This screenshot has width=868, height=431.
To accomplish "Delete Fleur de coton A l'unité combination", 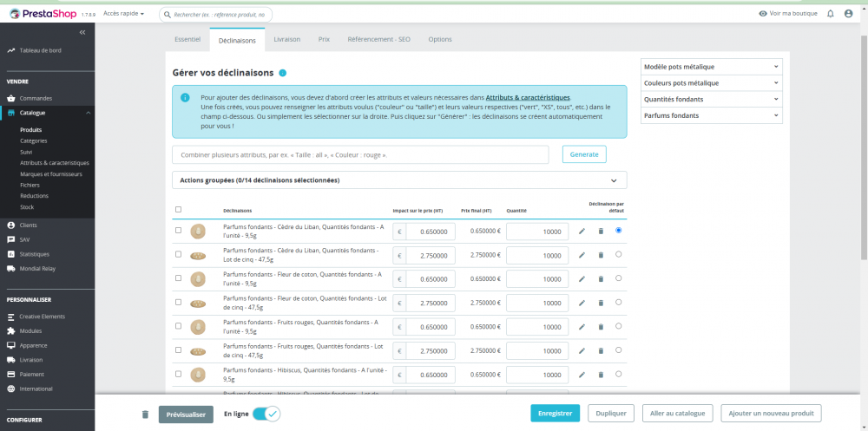I will (601, 279).
